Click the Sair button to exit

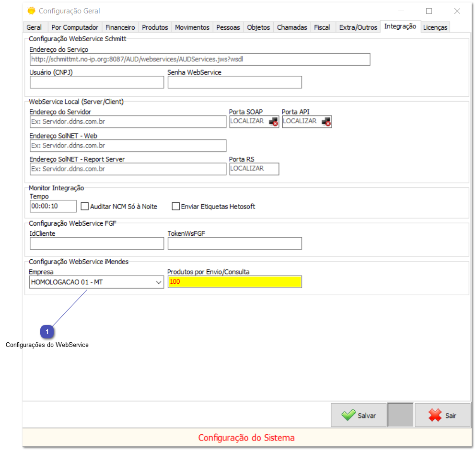(x=442, y=415)
